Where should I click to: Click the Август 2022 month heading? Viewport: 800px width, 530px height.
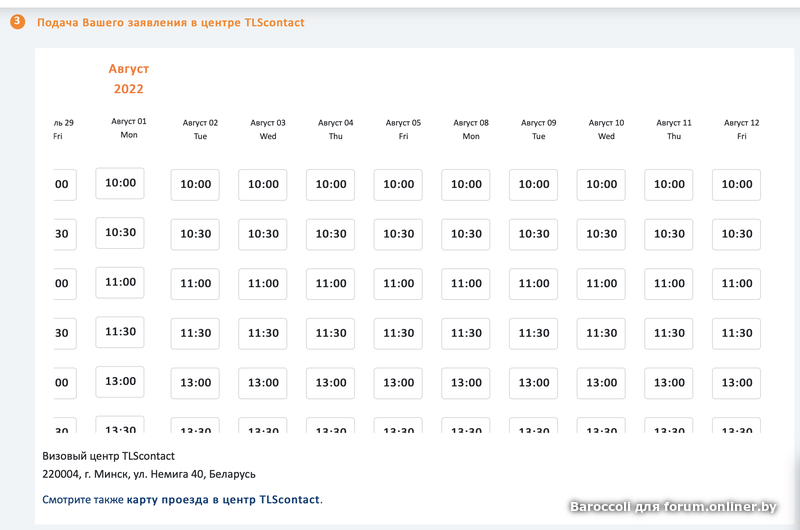tap(128, 79)
